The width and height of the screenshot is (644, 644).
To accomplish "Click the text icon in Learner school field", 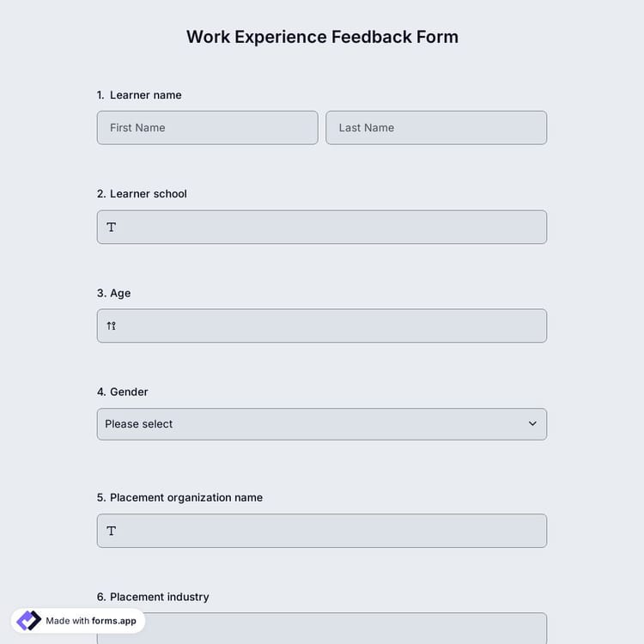I will coord(112,228).
